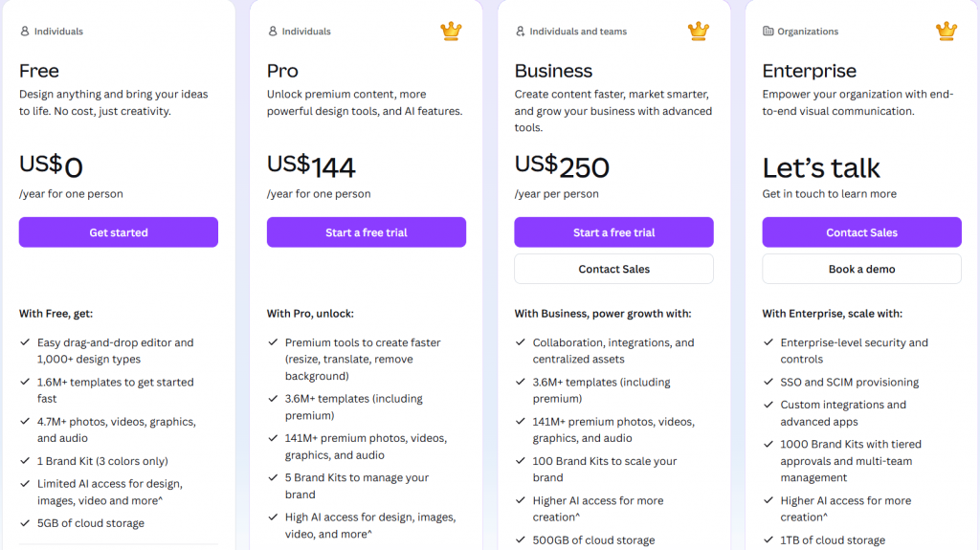
Task: Click the checkmark beside "SSO and SCIM provisioning"
Action: tap(768, 382)
